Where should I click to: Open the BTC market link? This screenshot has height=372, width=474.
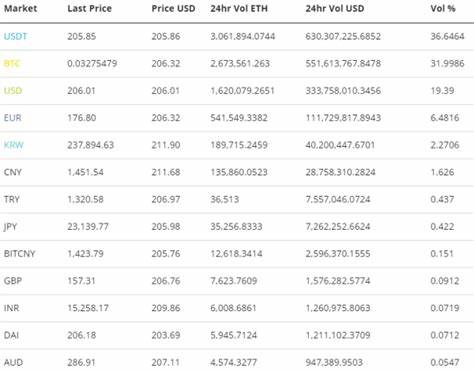[12, 63]
